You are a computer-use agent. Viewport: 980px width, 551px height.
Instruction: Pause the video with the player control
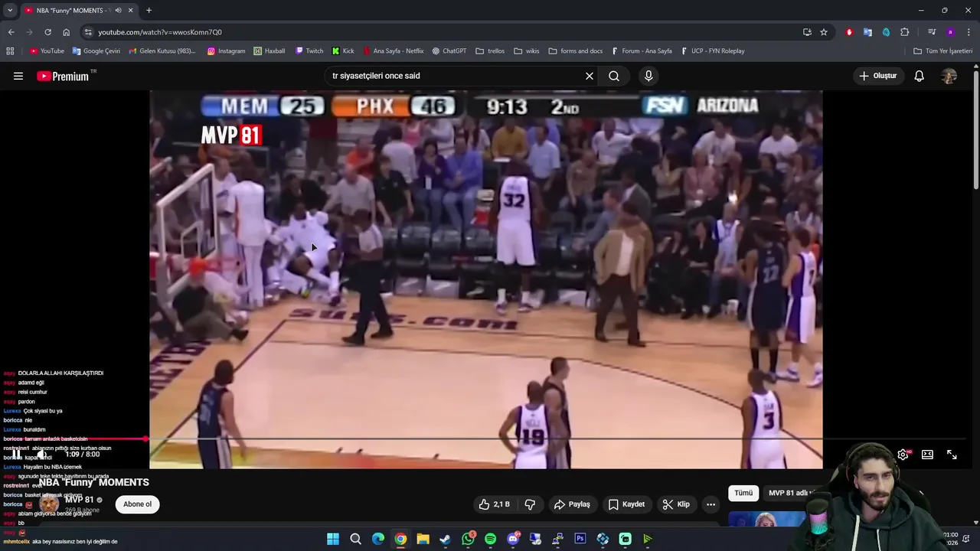16,455
